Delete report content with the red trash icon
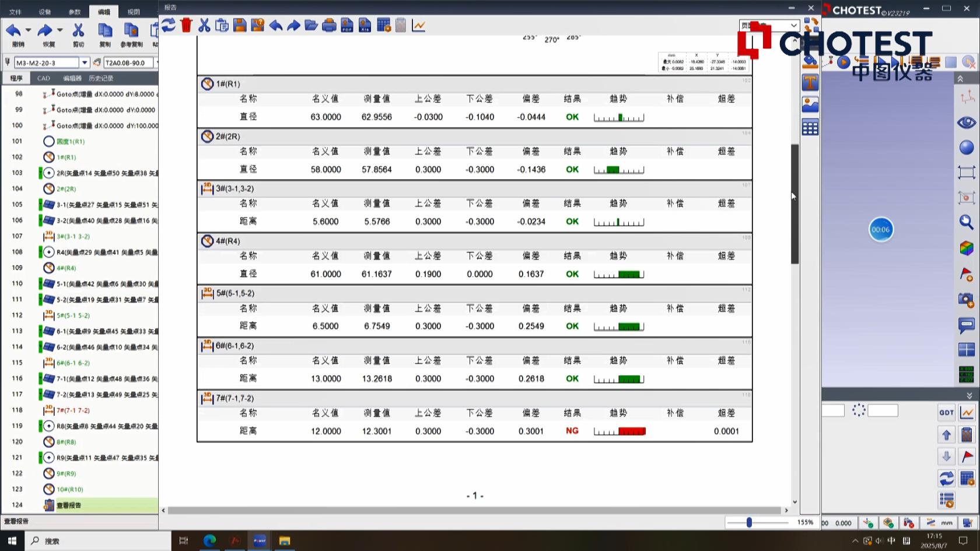Image resolution: width=980 pixels, height=551 pixels. click(186, 25)
